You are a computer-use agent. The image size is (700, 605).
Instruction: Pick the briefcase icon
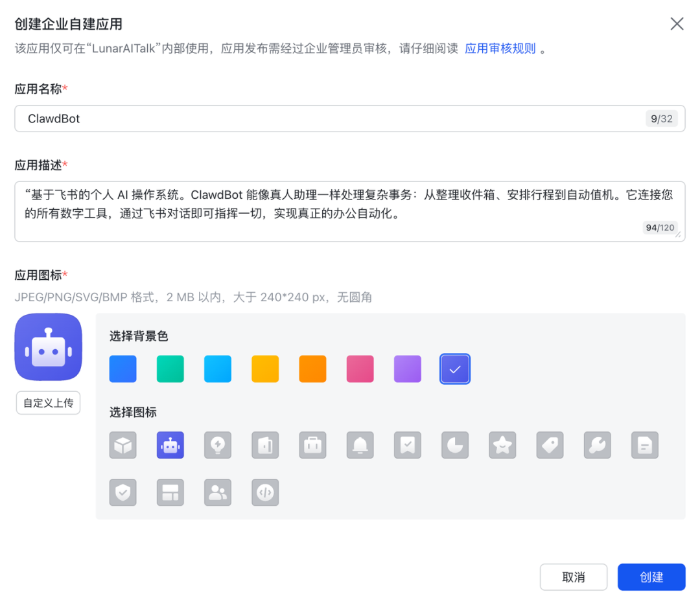(312, 445)
